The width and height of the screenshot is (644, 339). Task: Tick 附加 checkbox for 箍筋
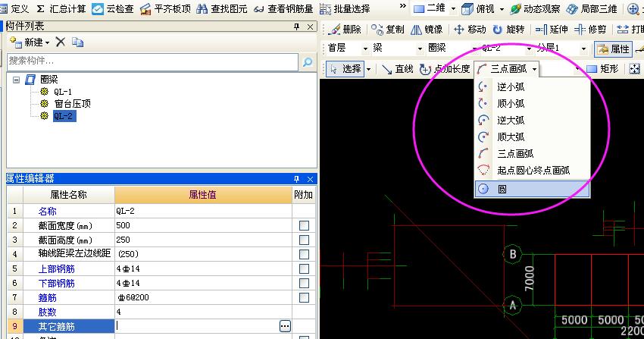304,297
